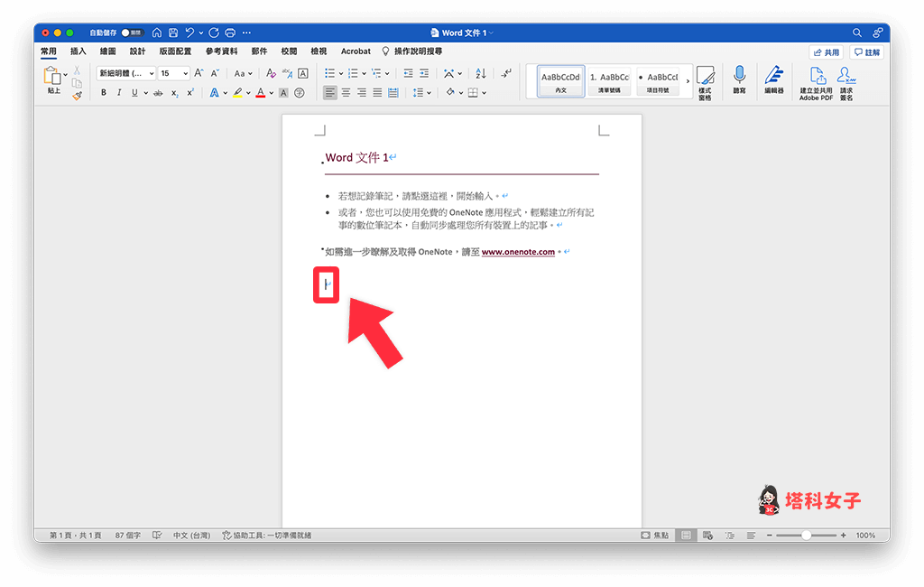The width and height of the screenshot is (924, 587).
Task: Open the Change Case Aa dropdown
Action: 243,74
